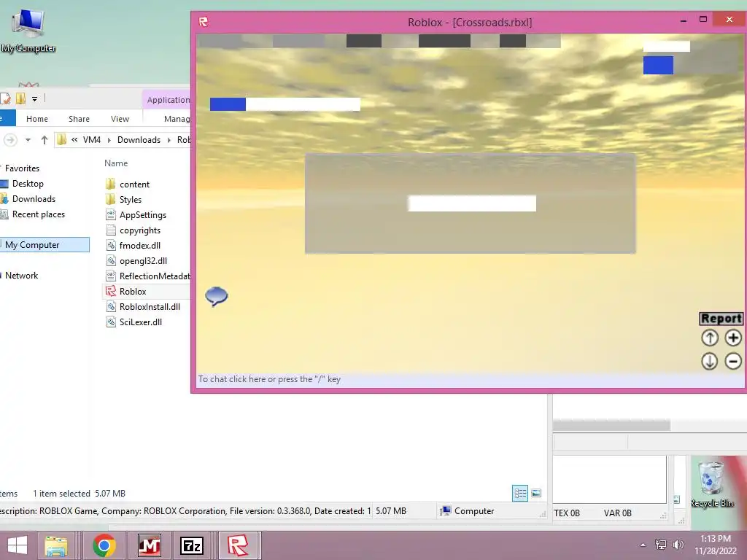The width and height of the screenshot is (747, 560).
Task: Switch to Roblox taskbar button
Action: coord(238,545)
